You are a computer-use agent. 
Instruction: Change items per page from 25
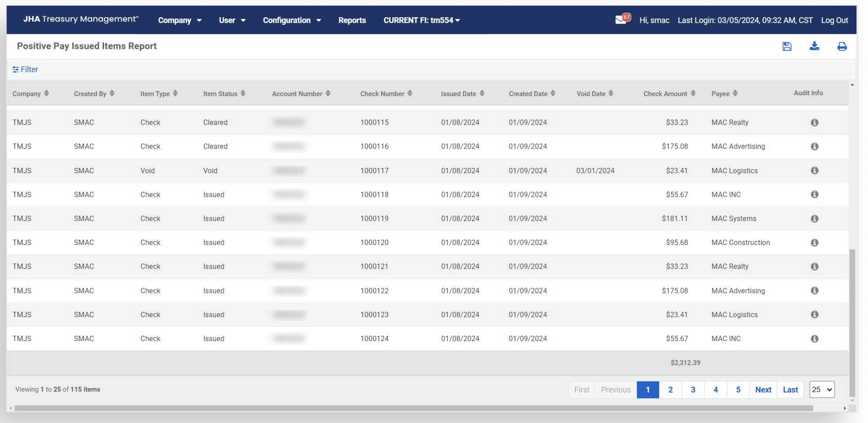tap(822, 390)
